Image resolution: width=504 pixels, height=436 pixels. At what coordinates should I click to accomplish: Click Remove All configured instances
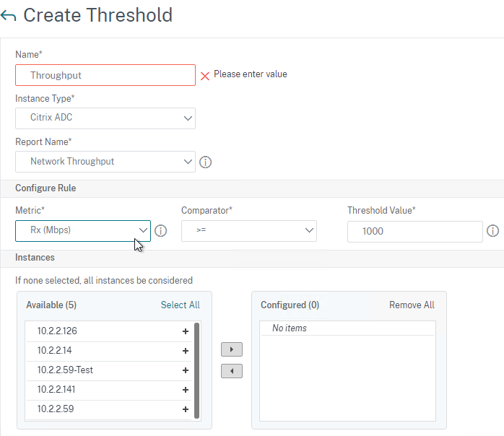click(412, 305)
